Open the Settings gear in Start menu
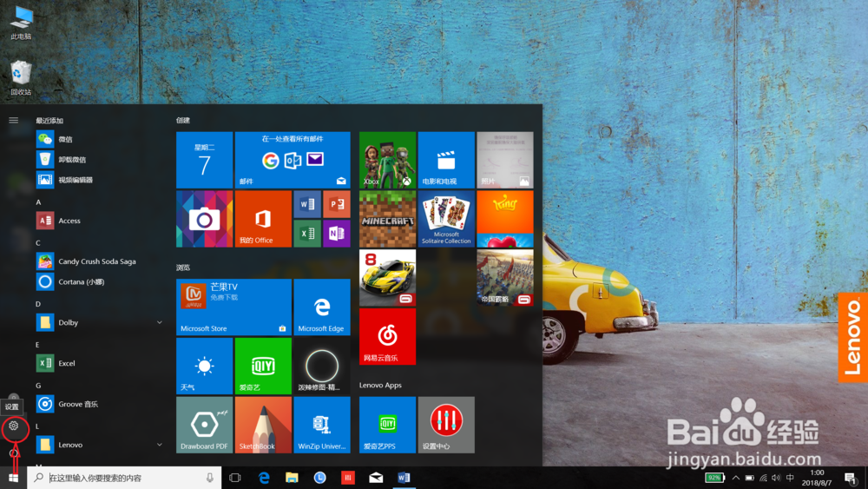 pos(14,426)
